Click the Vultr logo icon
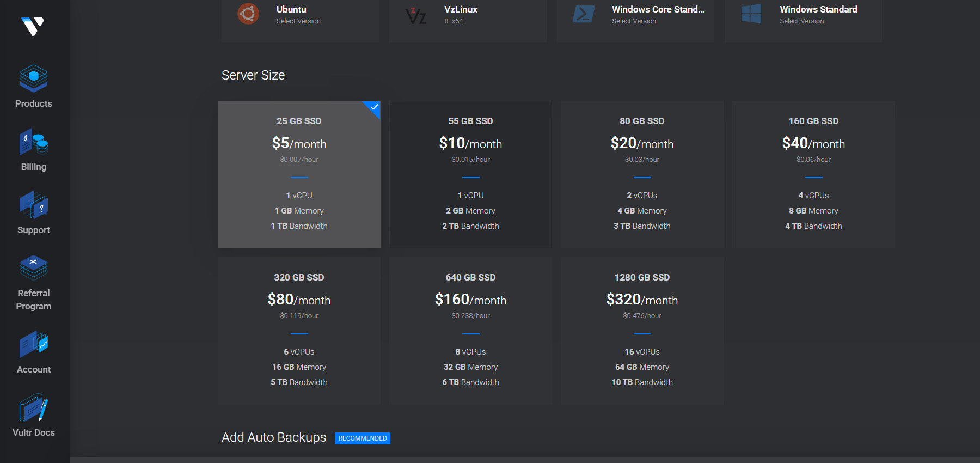The height and width of the screenshot is (463, 980). point(33,26)
